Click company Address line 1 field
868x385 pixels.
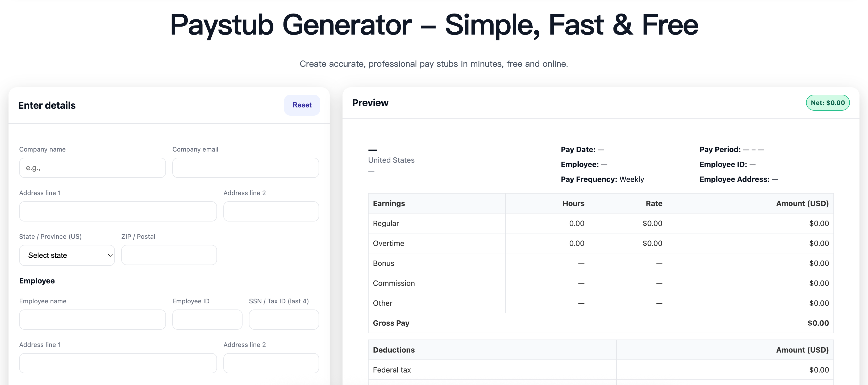(118, 211)
